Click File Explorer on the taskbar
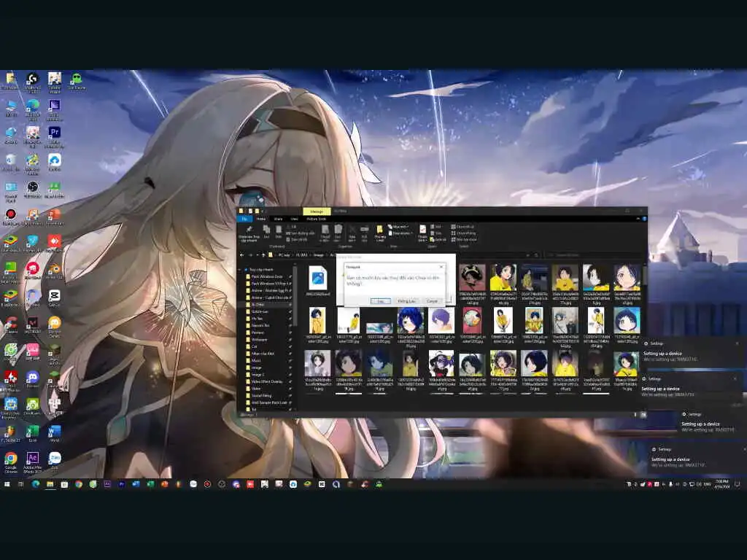The image size is (747, 560). click(50, 484)
